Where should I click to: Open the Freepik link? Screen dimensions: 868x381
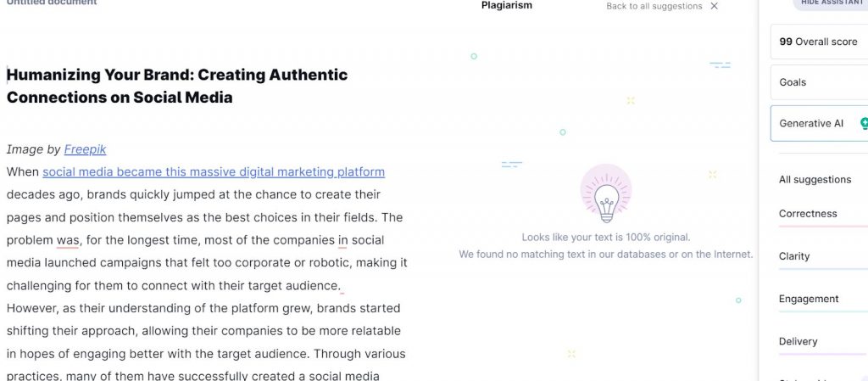[85, 149]
